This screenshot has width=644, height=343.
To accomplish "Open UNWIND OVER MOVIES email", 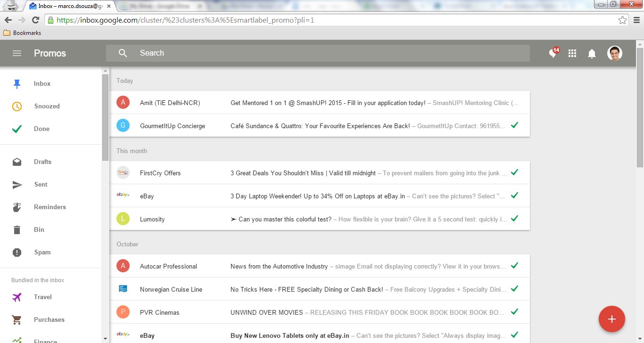I will point(320,312).
